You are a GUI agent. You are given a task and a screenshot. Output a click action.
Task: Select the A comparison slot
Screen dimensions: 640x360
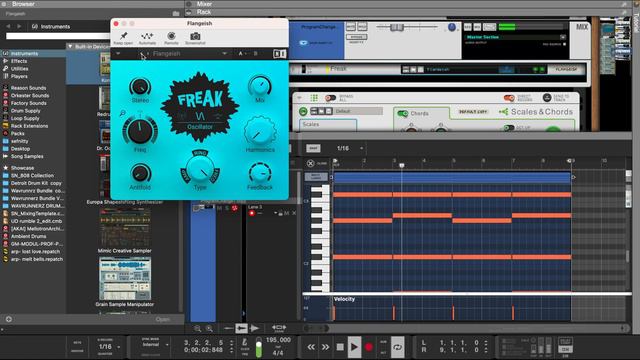241,53
